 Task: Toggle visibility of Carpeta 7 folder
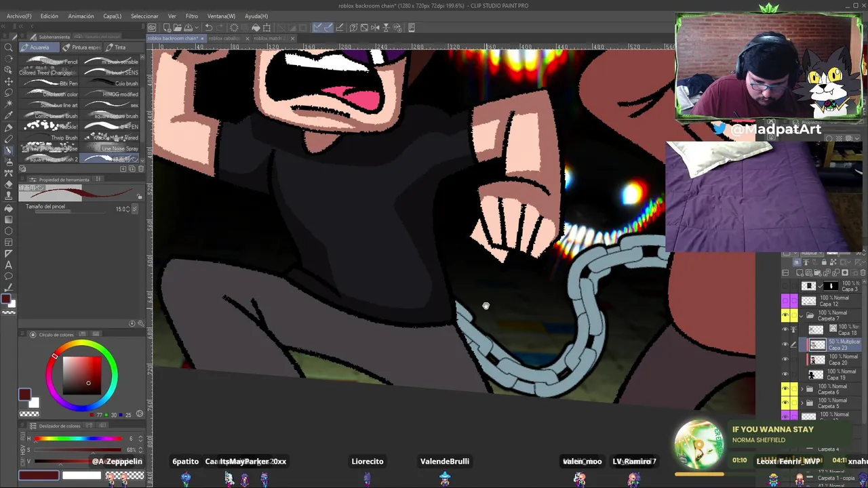click(x=785, y=315)
